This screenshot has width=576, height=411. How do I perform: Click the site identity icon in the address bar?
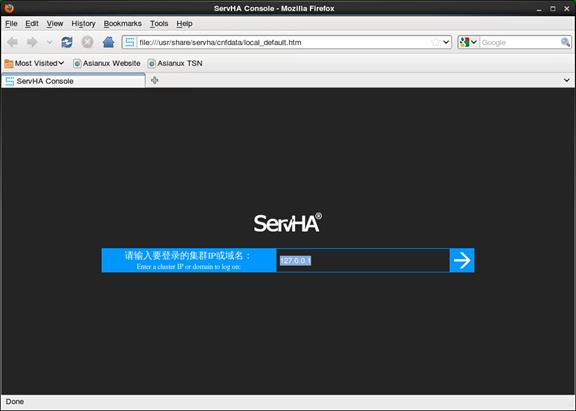[129, 42]
